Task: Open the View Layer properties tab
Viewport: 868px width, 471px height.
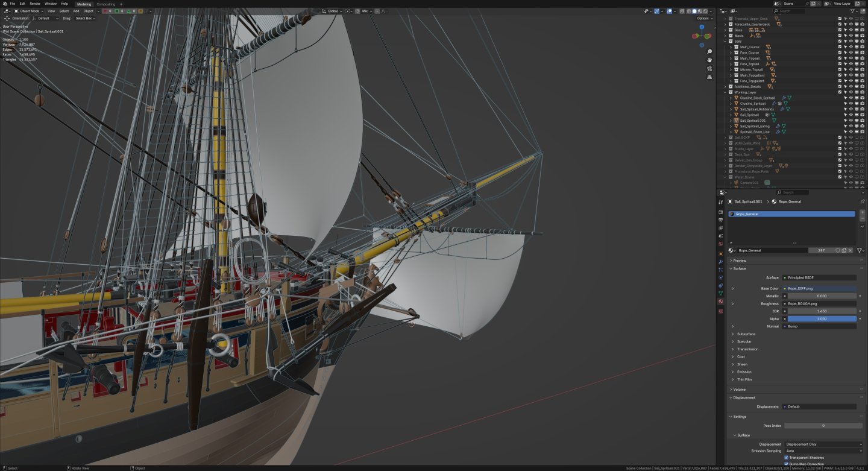Action: pyautogui.click(x=720, y=229)
